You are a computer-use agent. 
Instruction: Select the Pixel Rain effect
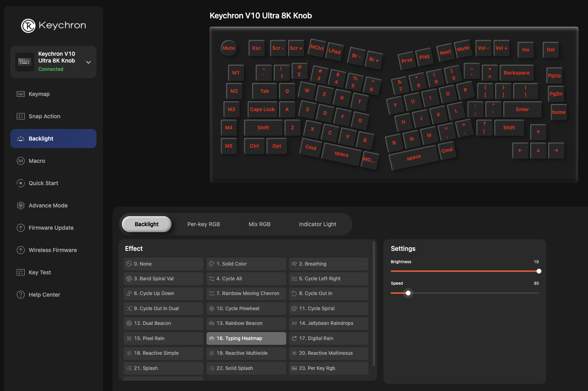pos(163,338)
